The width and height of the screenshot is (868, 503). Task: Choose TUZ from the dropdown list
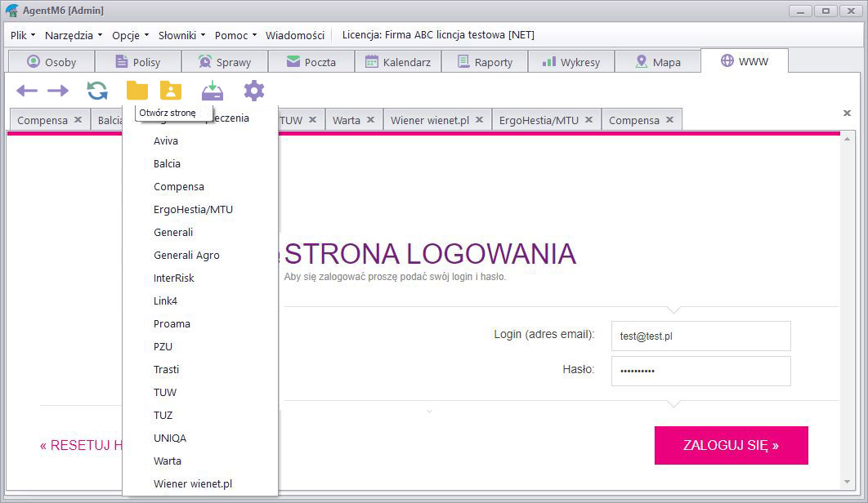click(200, 416)
